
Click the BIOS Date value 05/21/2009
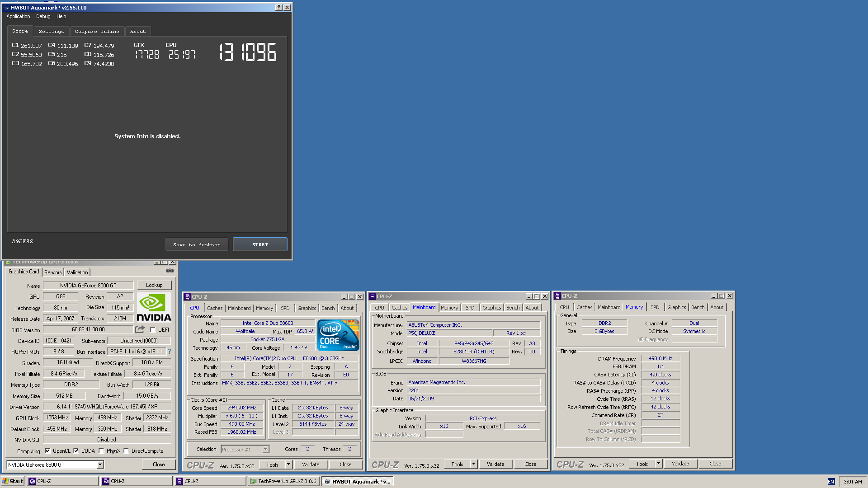[x=473, y=399]
